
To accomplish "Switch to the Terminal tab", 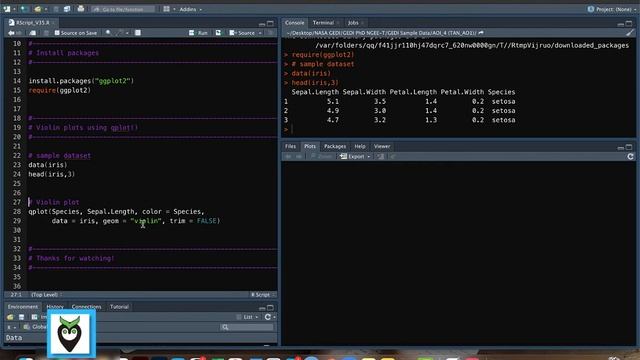I will point(323,23).
